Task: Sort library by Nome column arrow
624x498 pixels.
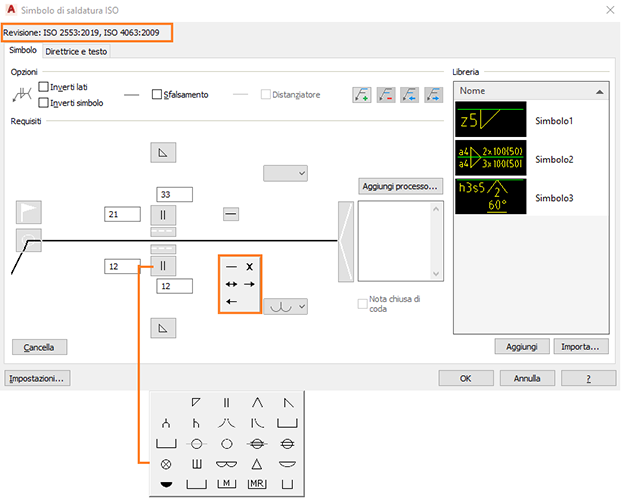Action: [x=599, y=92]
